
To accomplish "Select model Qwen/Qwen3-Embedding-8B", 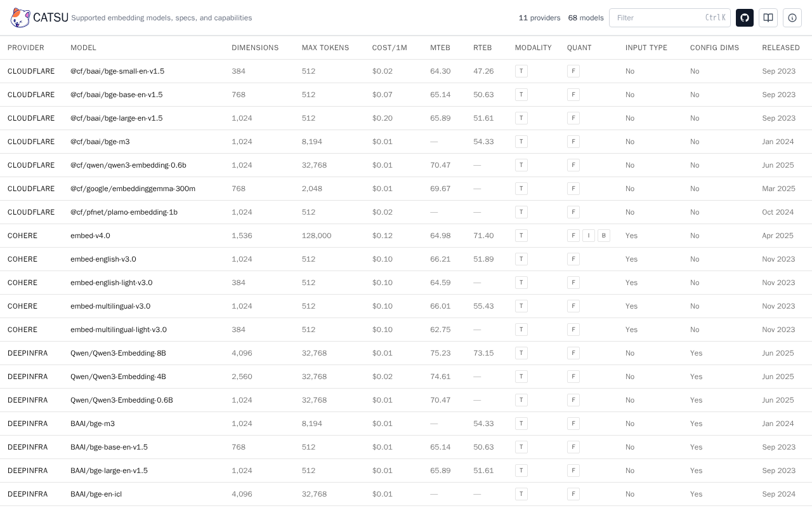I will click(118, 353).
